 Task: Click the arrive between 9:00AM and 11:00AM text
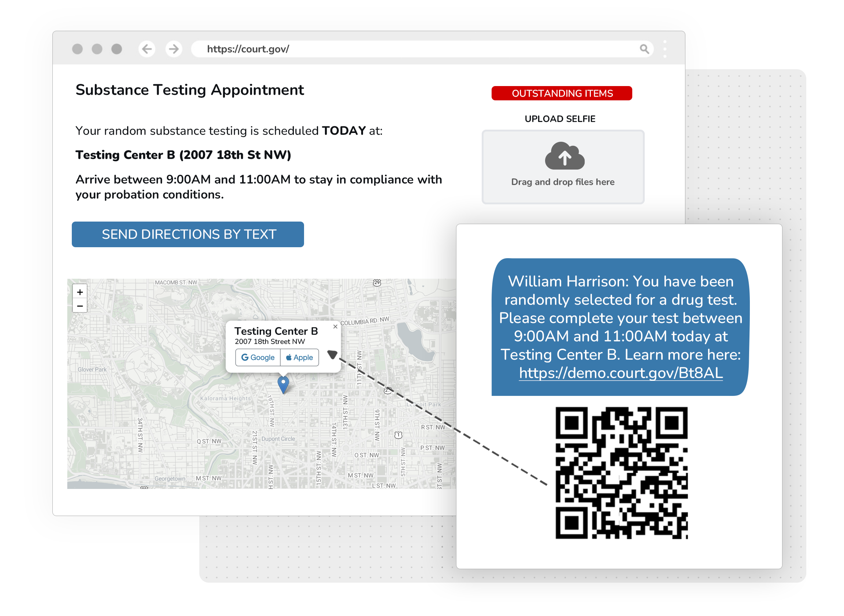click(x=259, y=187)
